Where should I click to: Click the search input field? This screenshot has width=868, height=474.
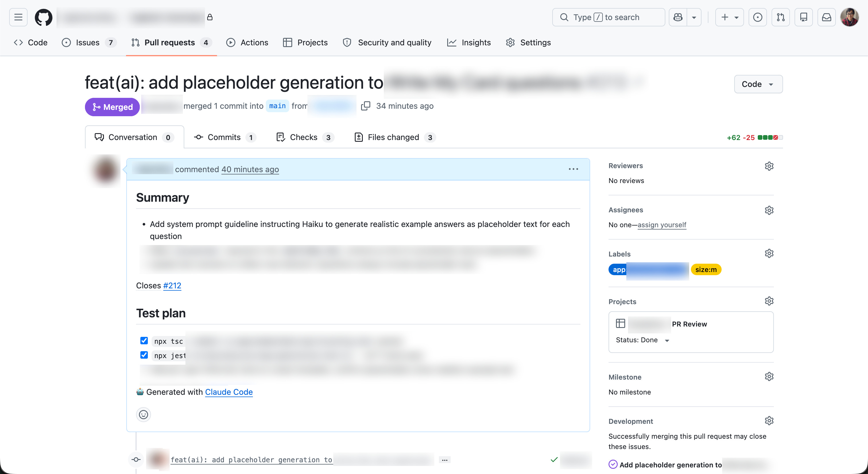point(608,17)
